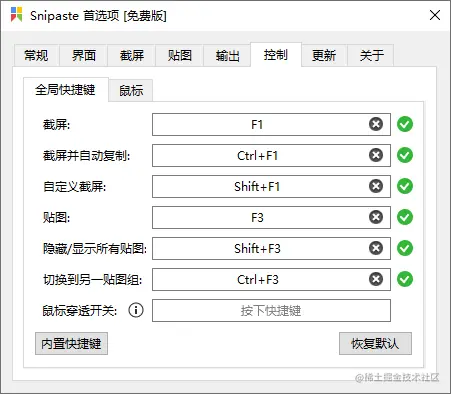Select the 控制 tab

coord(276,55)
